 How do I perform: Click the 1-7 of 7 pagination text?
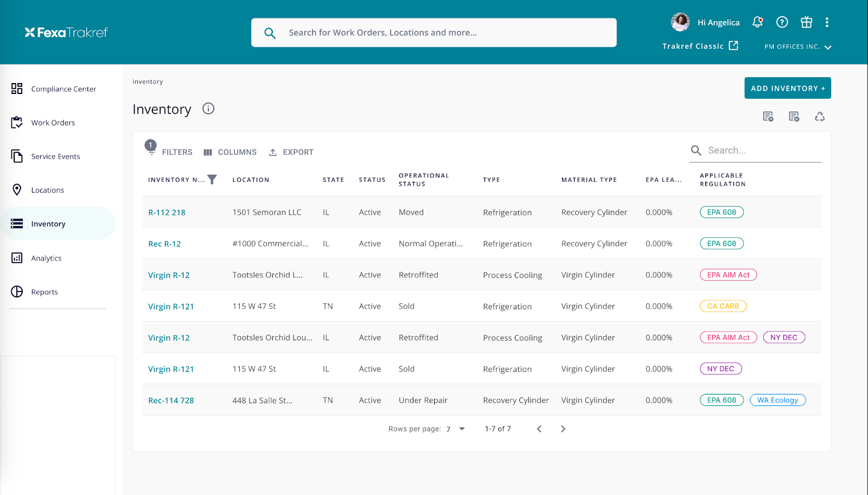497,429
